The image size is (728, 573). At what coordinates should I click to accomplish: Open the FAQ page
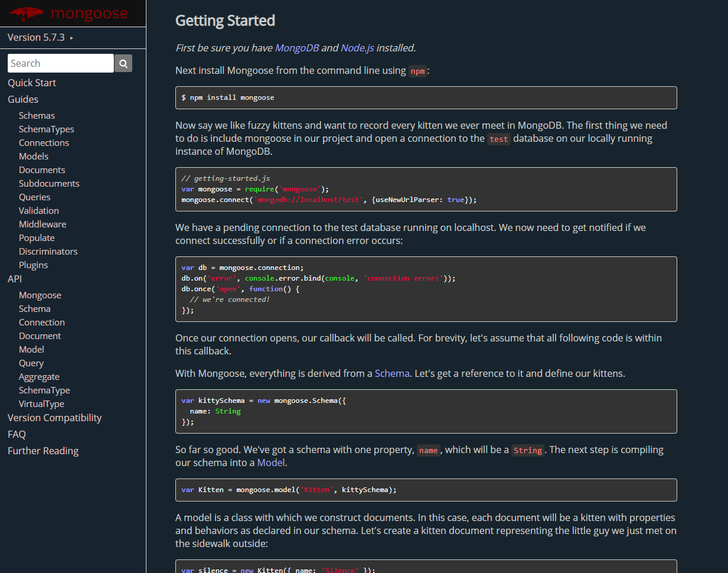pos(17,434)
